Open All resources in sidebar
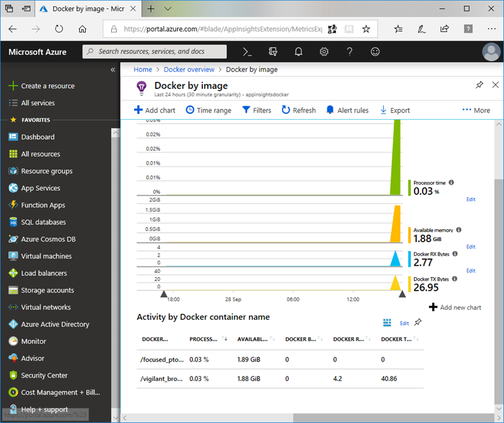This screenshot has height=423, width=504. click(x=34, y=154)
